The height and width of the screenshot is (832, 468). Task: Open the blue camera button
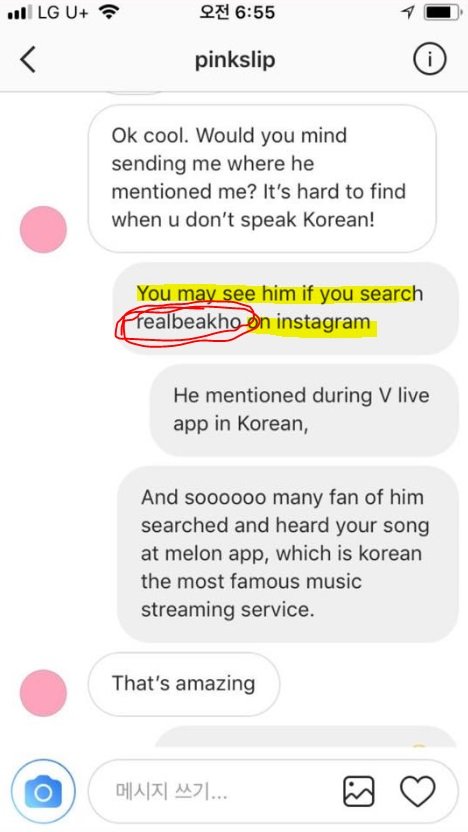click(x=43, y=791)
